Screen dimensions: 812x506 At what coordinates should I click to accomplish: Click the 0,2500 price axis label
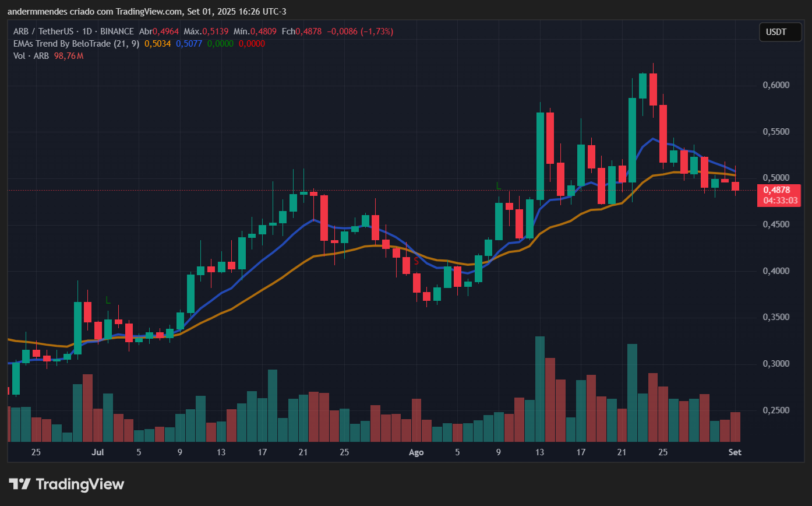pos(775,410)
